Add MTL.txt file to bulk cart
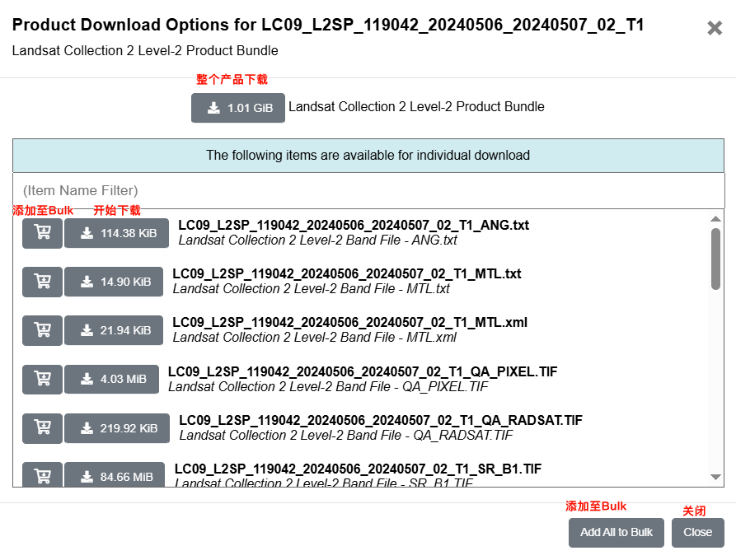The width and height of the screenshot is (736, 560). (42, 282)
